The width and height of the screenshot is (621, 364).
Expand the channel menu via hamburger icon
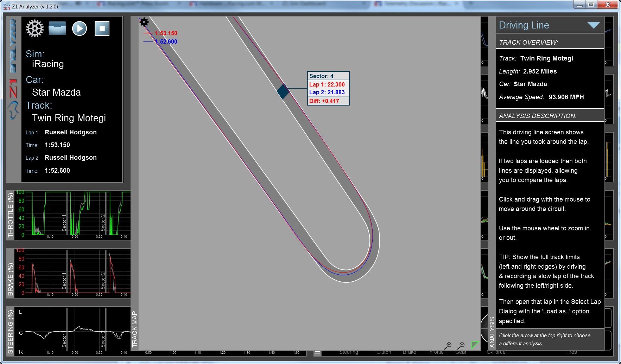tap(318, 352)
